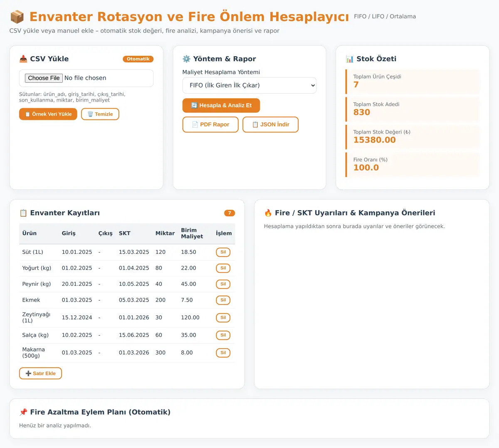Viewport: 499px width, 448px height.
Task: Click the Temizle button
Action: tap(100, 114)
